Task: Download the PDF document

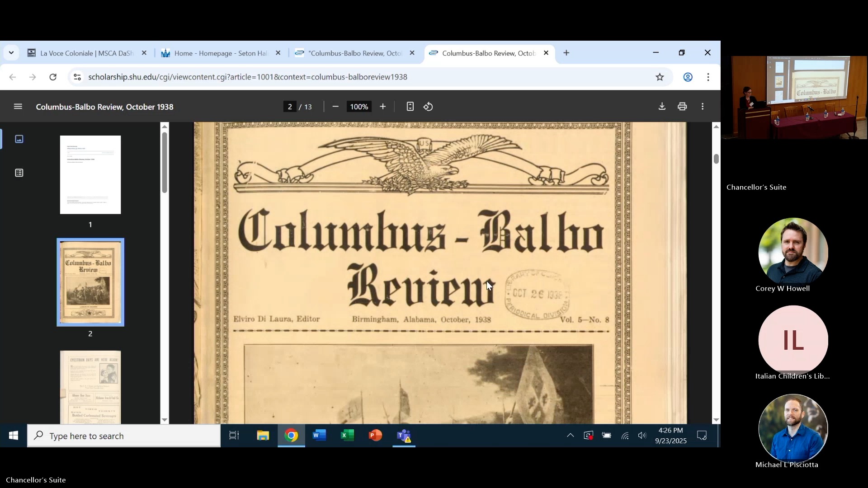Action: (x=662, y=107)
